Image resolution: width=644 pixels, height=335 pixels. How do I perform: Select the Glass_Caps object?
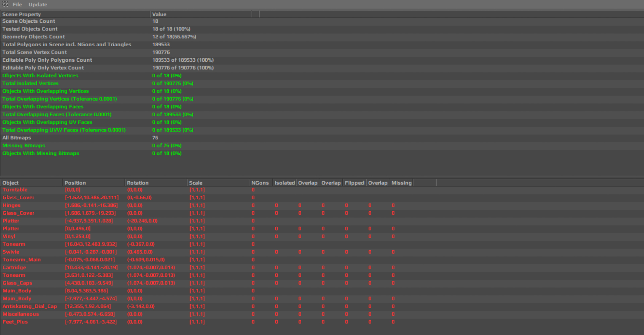(17, 283)
